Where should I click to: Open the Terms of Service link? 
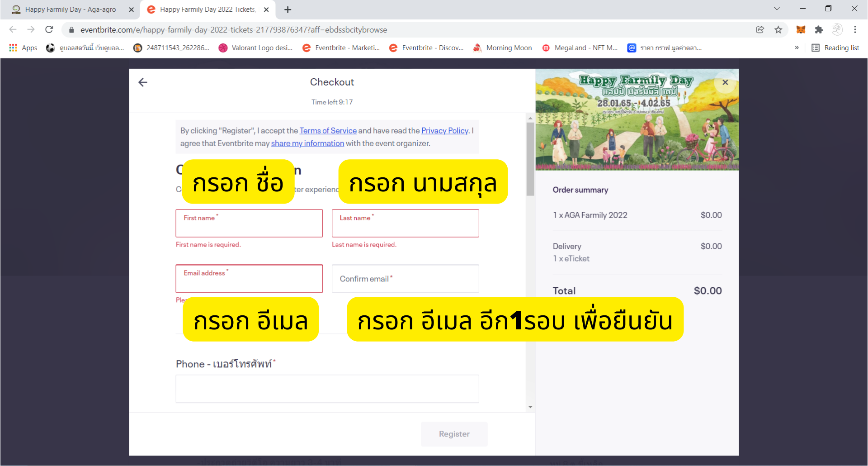click(328, 131)
